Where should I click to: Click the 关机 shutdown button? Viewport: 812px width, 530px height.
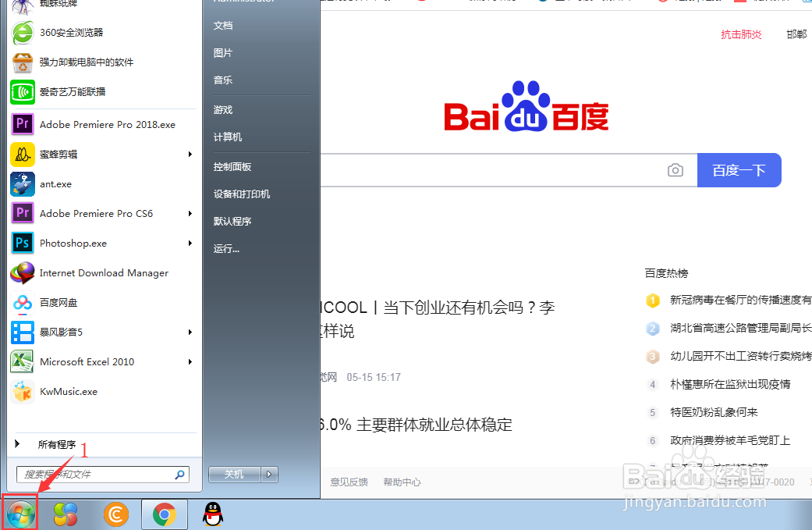click(235, 474)
